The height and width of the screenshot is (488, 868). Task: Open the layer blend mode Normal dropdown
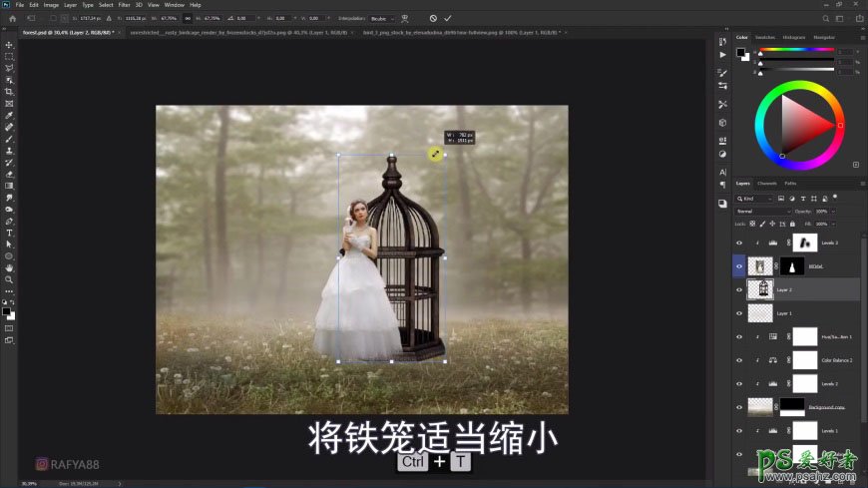pos(763,211)
